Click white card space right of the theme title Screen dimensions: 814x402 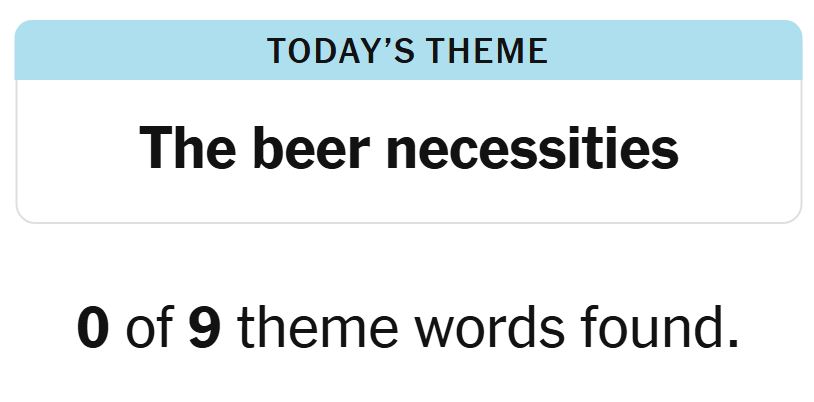click(740, 150)
